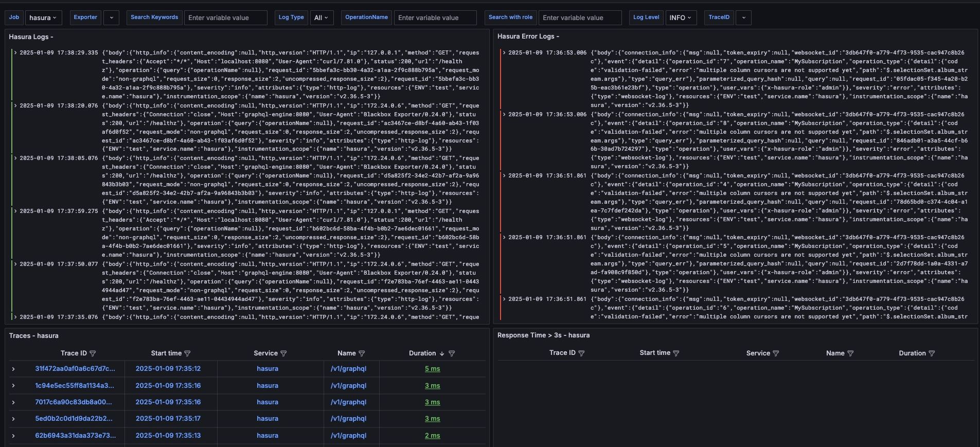Click the Start time filter icon in Traces panel

pos(187,353)
